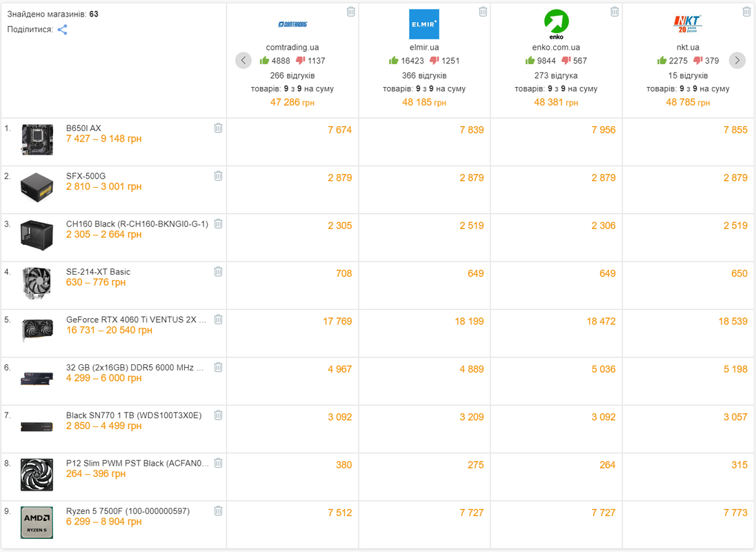Open the RTX 4060 Ti graphics card thumbnail

[x=37, y=331]
